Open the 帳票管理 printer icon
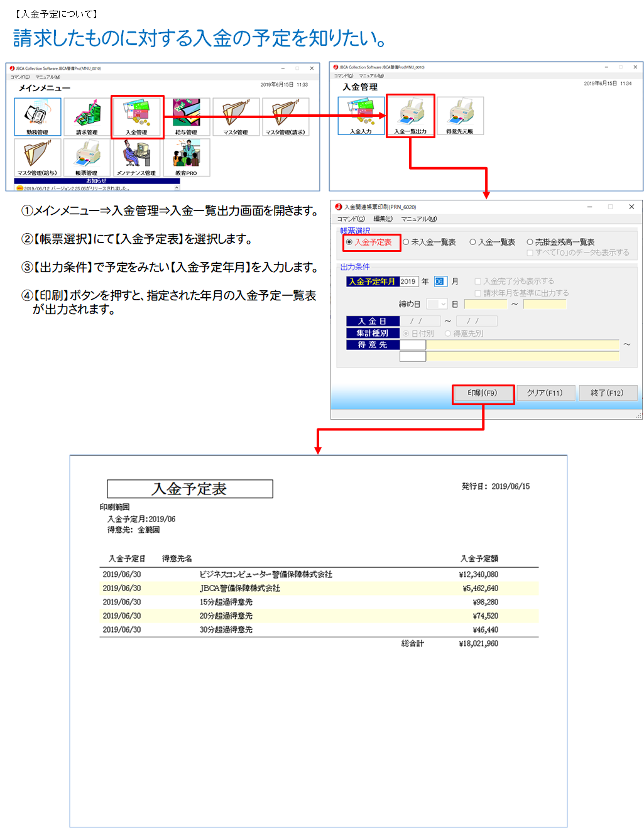The width and height of the screenshot is (644, 828). [x=87, y=156]
